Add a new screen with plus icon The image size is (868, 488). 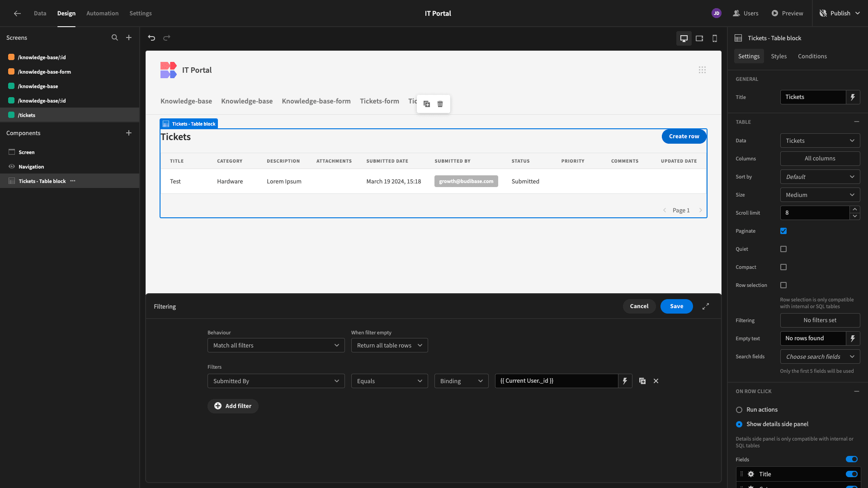click(x=129, y=38)
